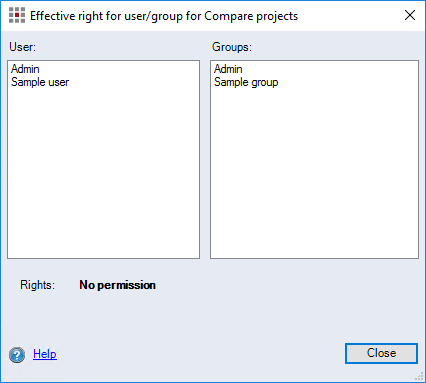Click the Effective right dialog title text
Viewport: 426px width, 383px height.
tap(164, 16)
